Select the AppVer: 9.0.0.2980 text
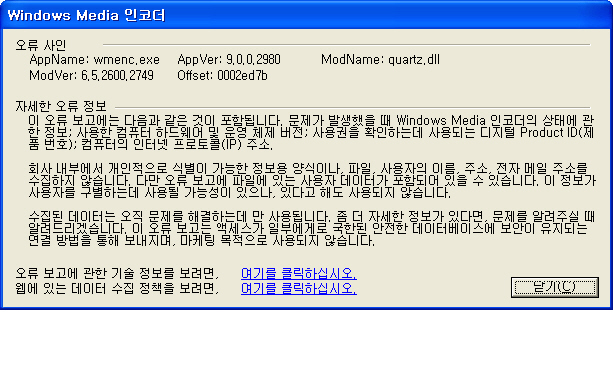This screenshot has width=613, height=384. (x=229, y=59)
